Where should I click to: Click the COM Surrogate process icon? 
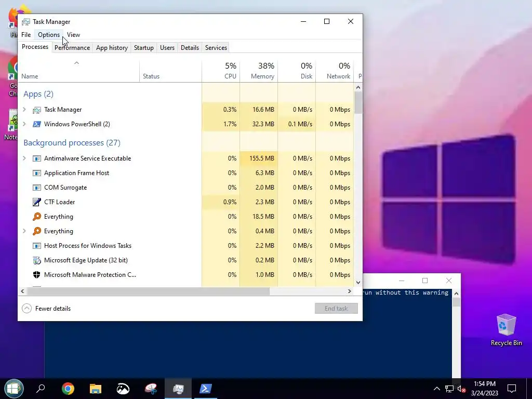click(x=37, y=188)
